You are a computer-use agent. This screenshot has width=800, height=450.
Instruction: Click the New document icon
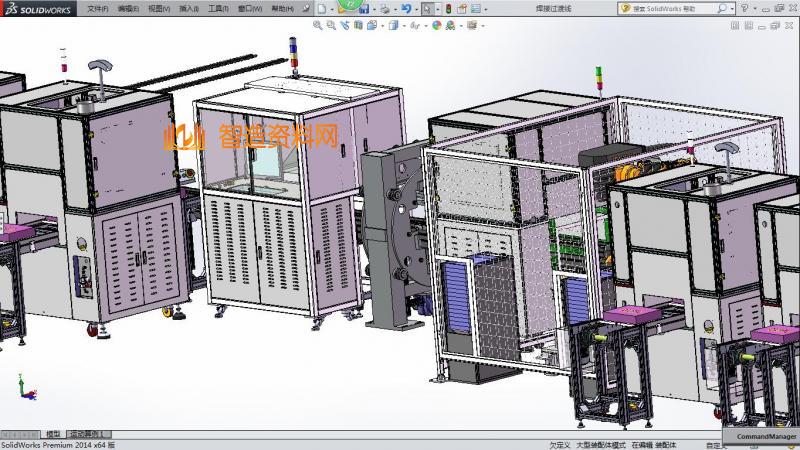pos(322,8)
